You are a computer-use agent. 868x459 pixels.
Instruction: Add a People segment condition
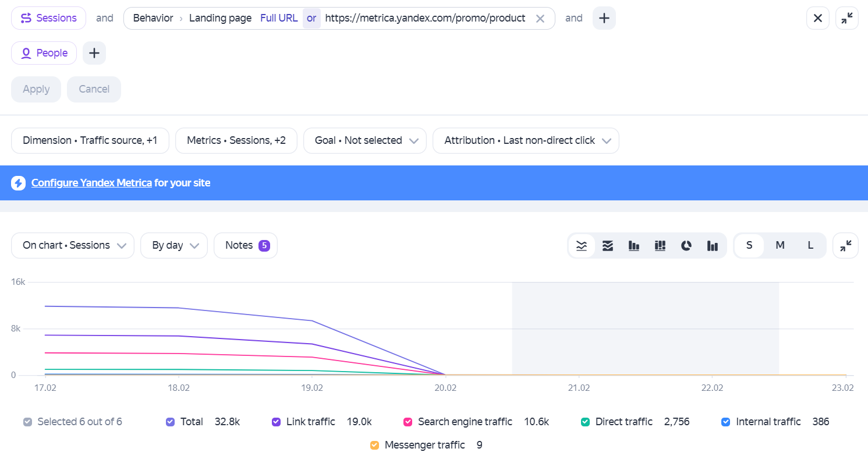[x=94, y=53]
